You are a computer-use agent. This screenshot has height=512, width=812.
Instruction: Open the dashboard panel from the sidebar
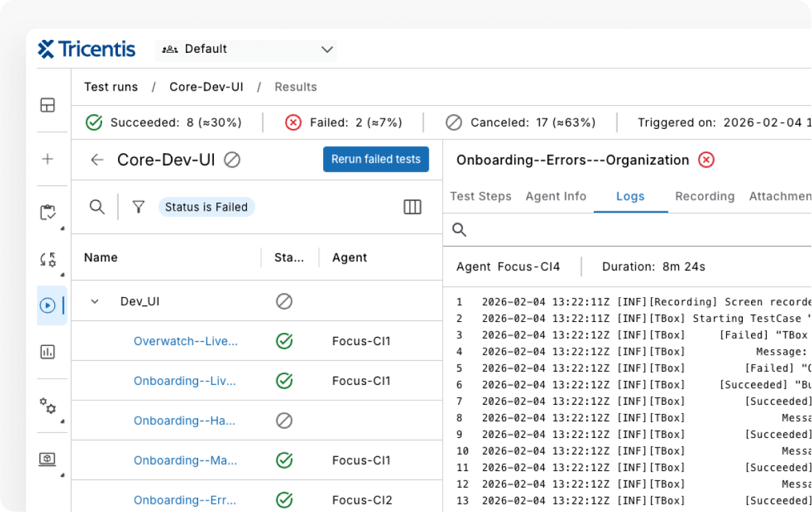pyautogui.click(x=47, y=104)
